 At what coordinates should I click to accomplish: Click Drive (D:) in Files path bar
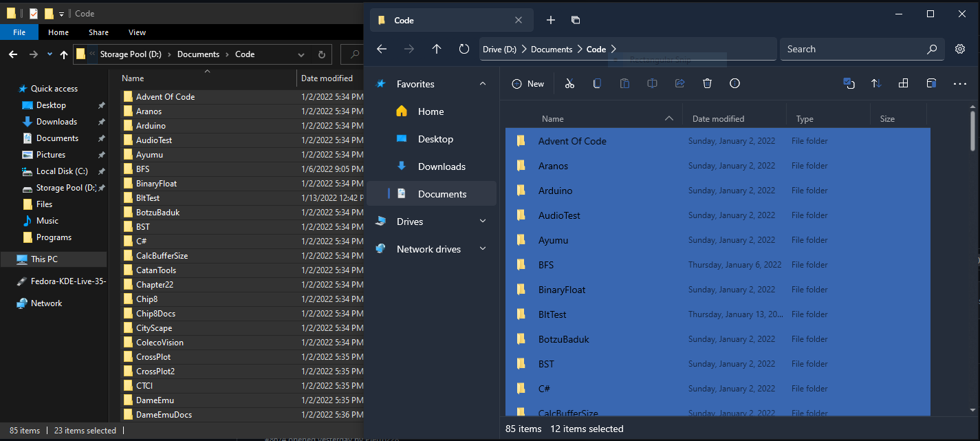[x=500, y=49]
